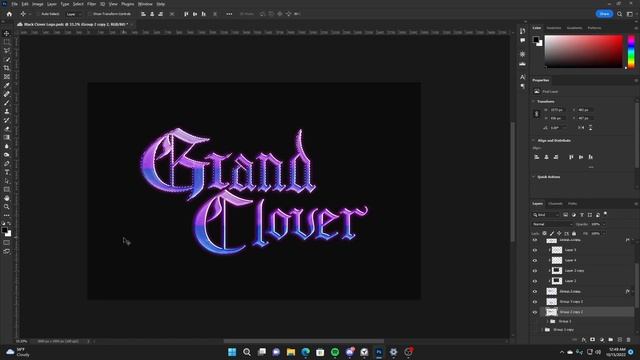The width and height of the screenshot is (640, 360).
Task: Expand the Group 1 folder in Layers
Action: pyautogui.click(x=547, y=321)
